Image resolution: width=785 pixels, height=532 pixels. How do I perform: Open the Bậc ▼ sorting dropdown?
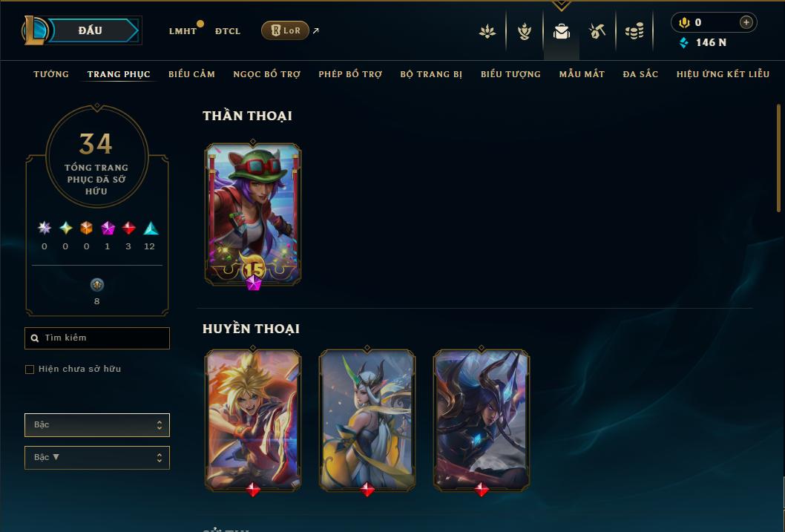[97, 457]
